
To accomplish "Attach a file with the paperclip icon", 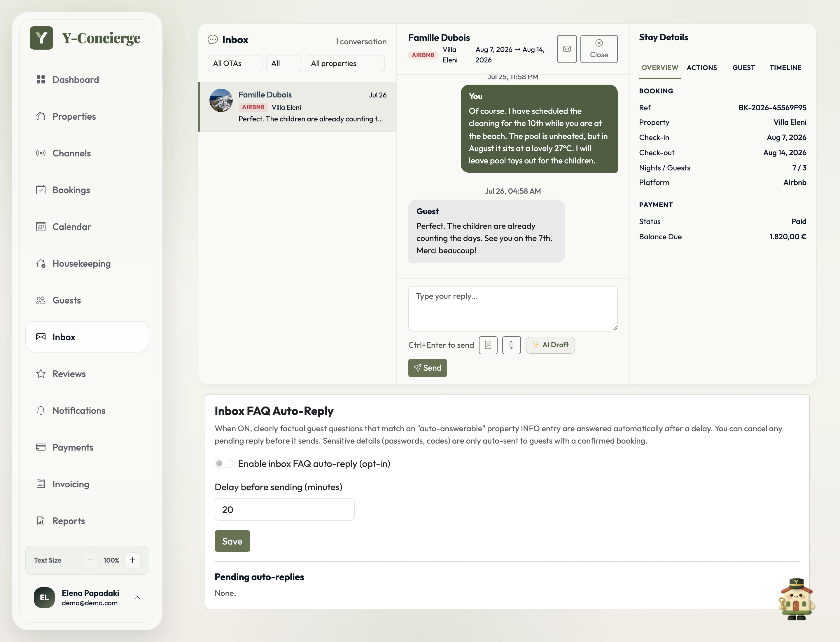I will click(x=512, y=345).
